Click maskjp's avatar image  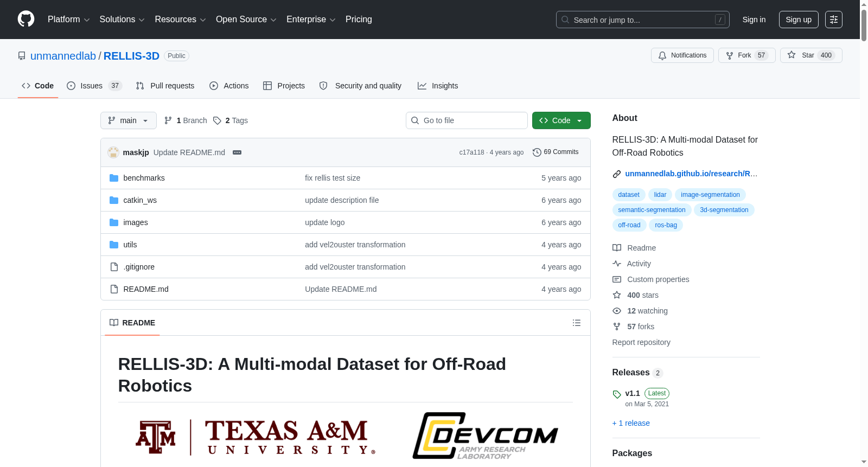(113, 152)
